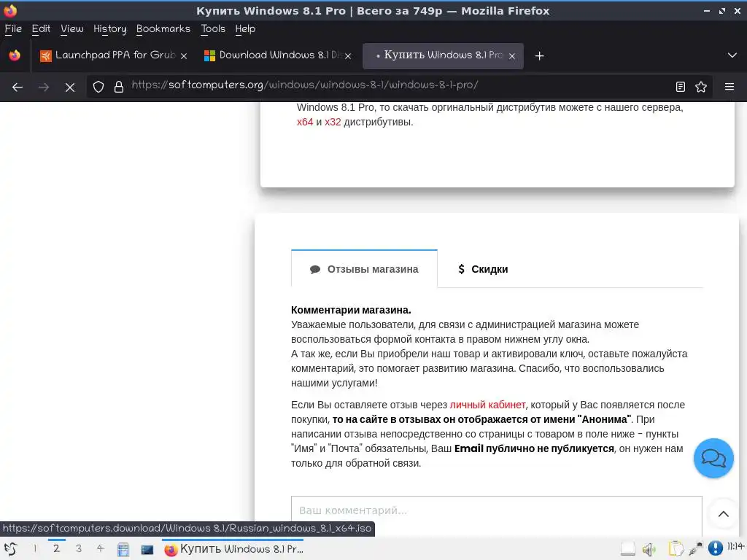Viewport: 747px width, 560px height.
Task: Focus Firefox Купить Windows taskbar entry
Action: click(233, 549)
